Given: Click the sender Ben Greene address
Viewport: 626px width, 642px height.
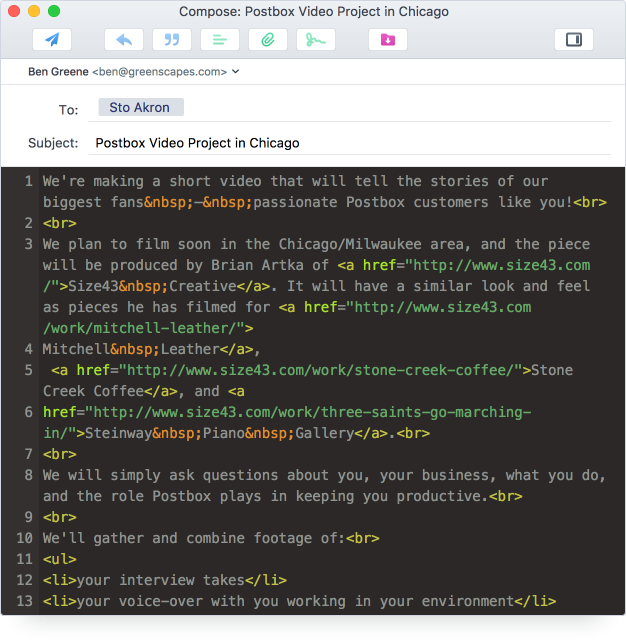Looking at the screenshot, I should point(127,72).
